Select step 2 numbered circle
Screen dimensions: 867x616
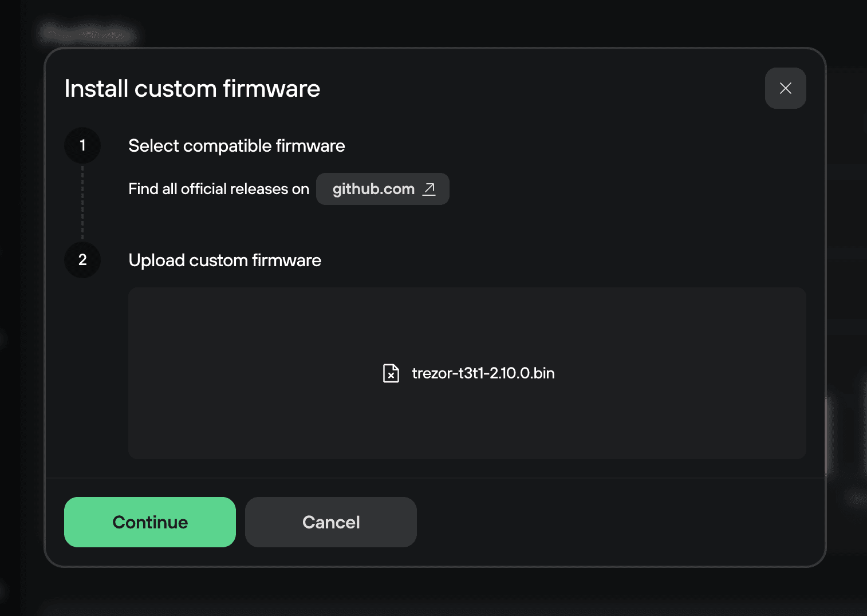pos(82,259)
